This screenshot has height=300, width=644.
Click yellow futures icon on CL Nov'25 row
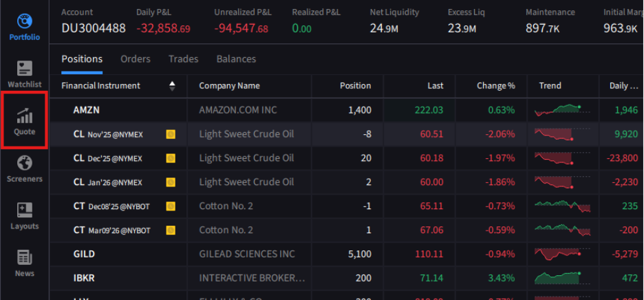pyautogui.click(x=171, y=134)
